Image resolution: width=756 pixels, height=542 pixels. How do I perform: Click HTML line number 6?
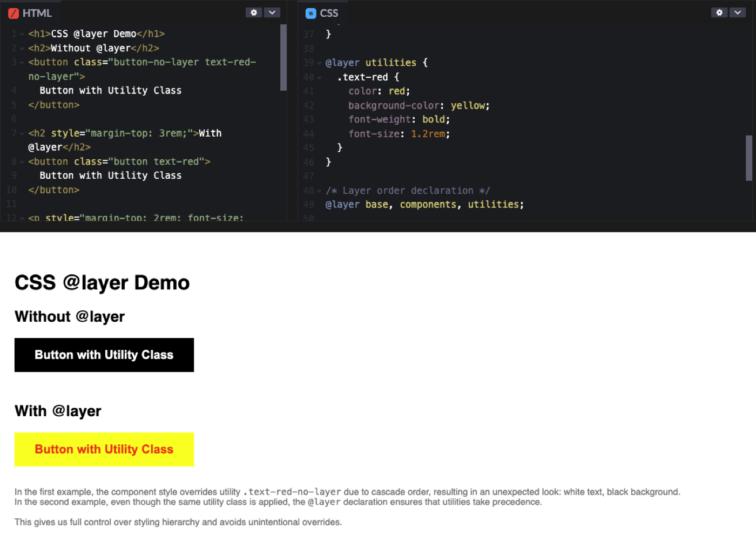pyautogui.click(x=14, y=119)
